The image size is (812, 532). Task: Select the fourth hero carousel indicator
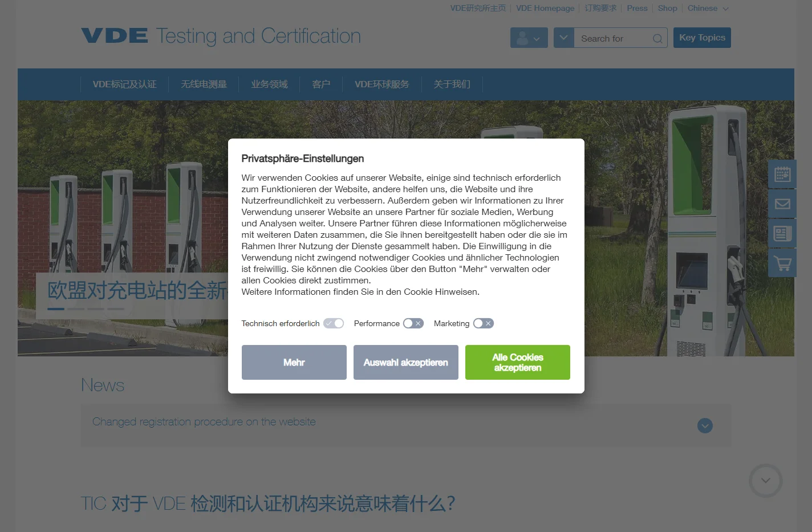pyautogui.click(x=116, y=308)
